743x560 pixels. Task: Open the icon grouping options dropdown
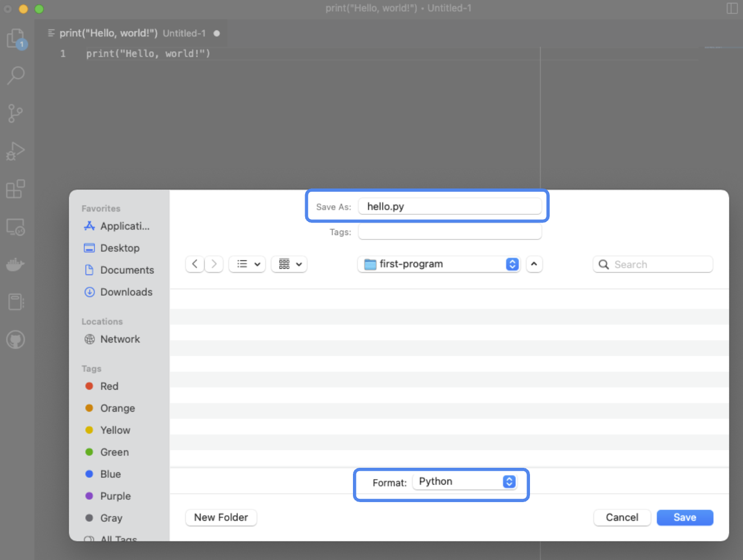click(289, 264)
